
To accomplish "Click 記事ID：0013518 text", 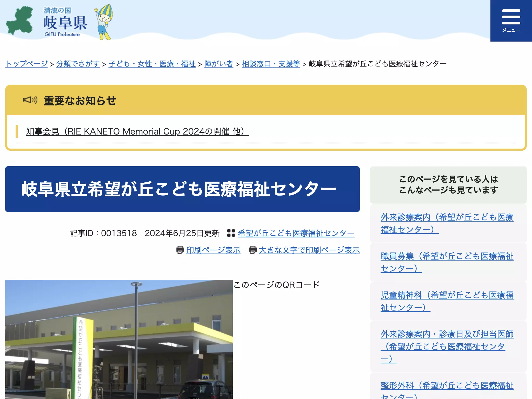I will click(x=103, y=233).
